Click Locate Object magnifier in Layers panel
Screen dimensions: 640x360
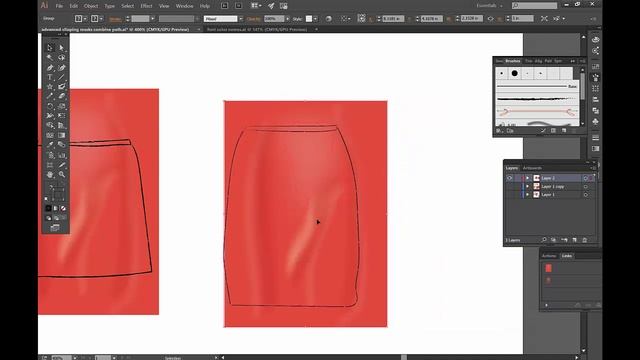(x=544, y=240)
